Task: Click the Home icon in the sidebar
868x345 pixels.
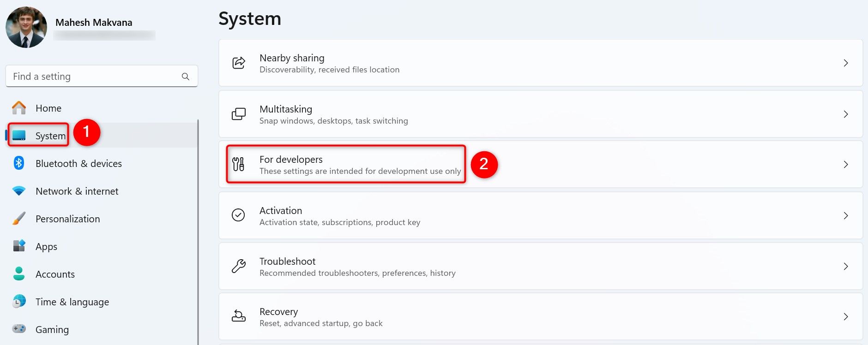Action: (x=19, y=108)
